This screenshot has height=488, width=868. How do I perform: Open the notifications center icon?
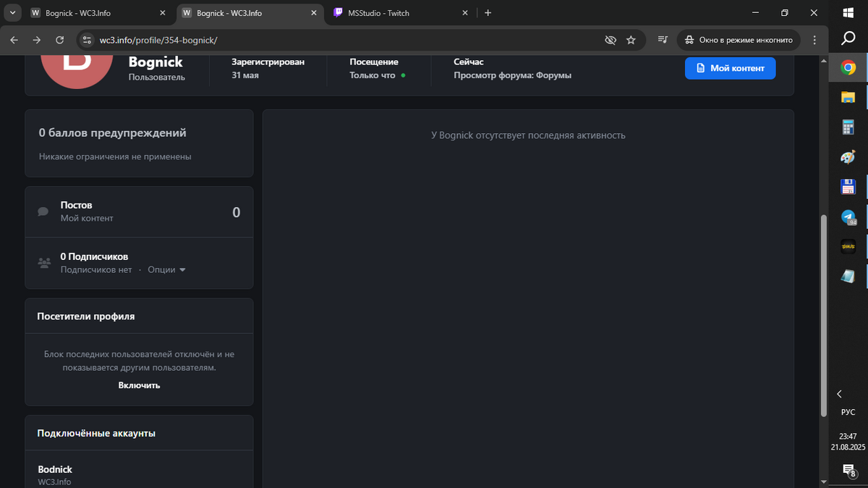[x=848, y=471]
